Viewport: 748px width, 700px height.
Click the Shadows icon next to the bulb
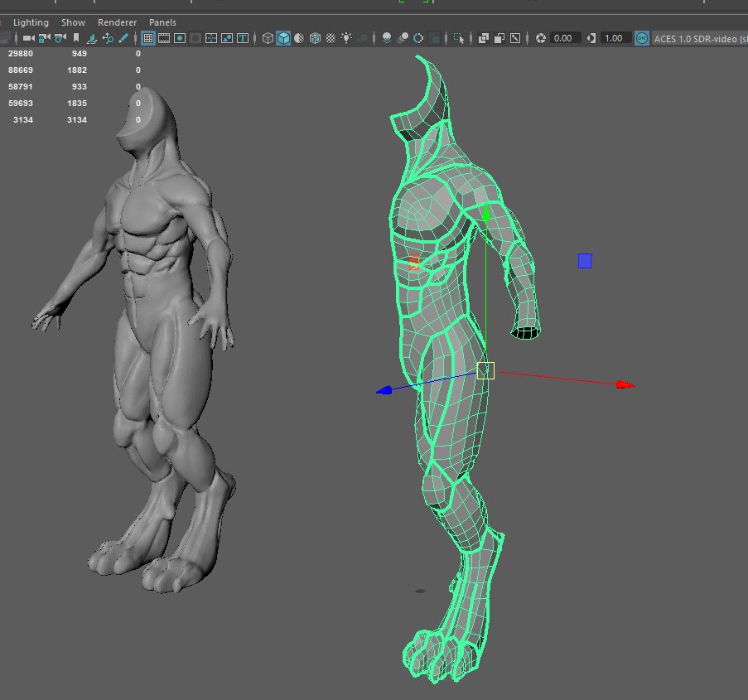pos(362,38)
